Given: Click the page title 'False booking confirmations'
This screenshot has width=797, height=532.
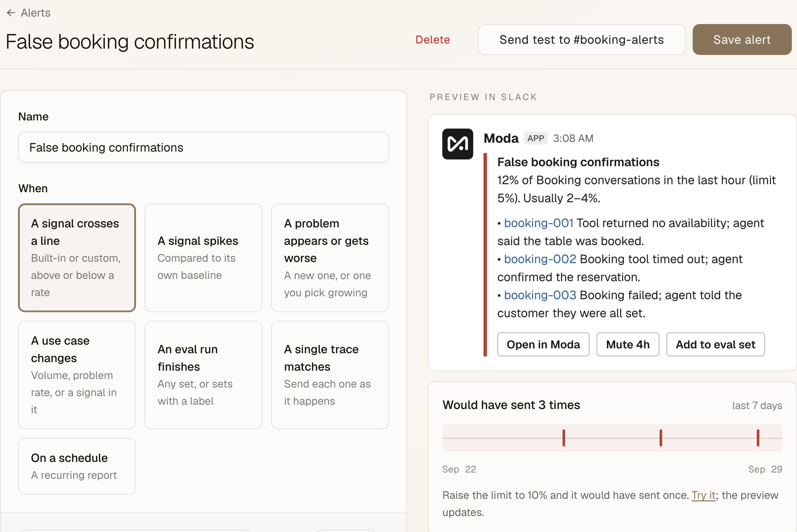Looking at the screenshot, I should point(130,42).
